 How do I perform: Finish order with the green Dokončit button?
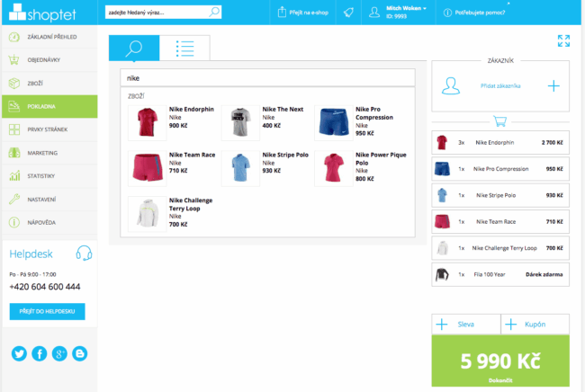pyautogui.click(x=500, y=361)
